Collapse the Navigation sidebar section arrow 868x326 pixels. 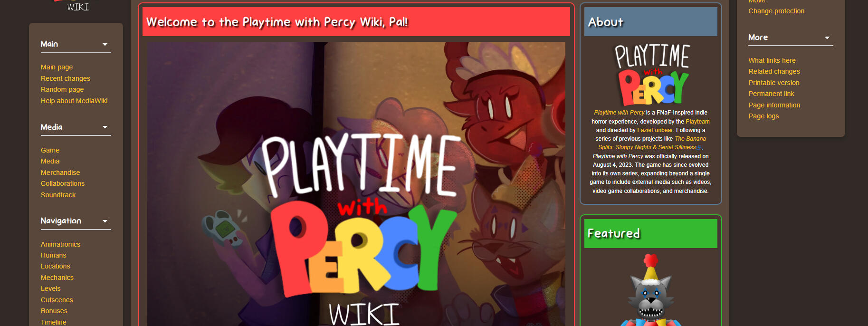click(105, 221)
